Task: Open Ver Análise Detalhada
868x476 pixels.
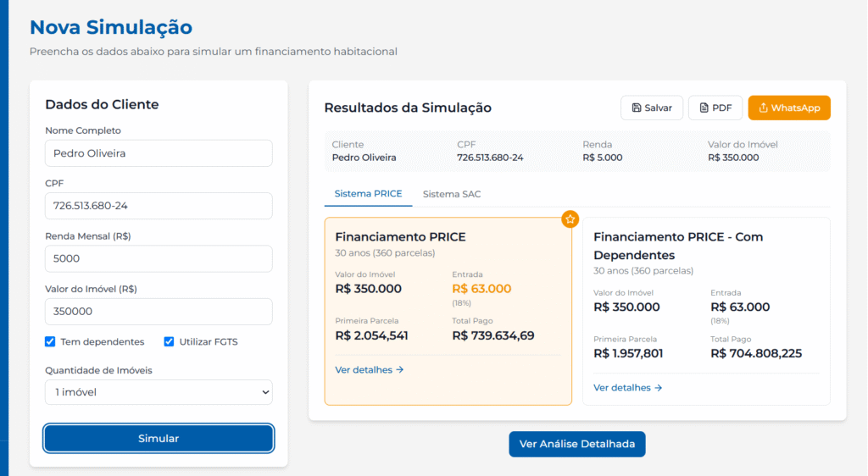Action: [x=577, y=444]
